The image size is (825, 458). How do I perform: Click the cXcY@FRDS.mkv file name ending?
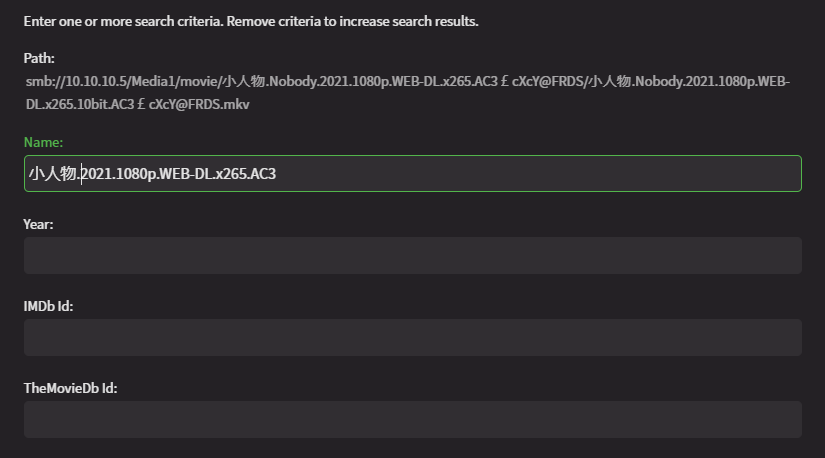[199, 104]
